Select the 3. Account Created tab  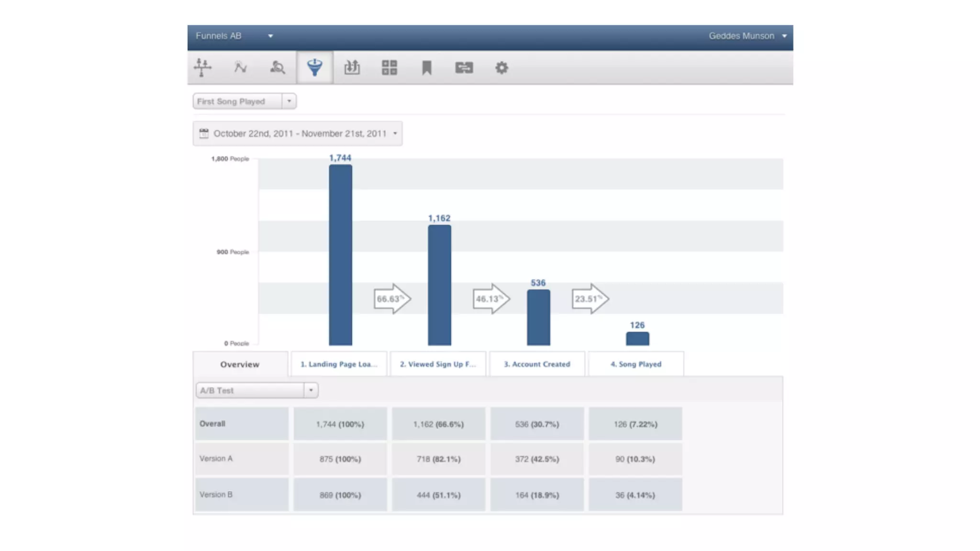point(537,364)
